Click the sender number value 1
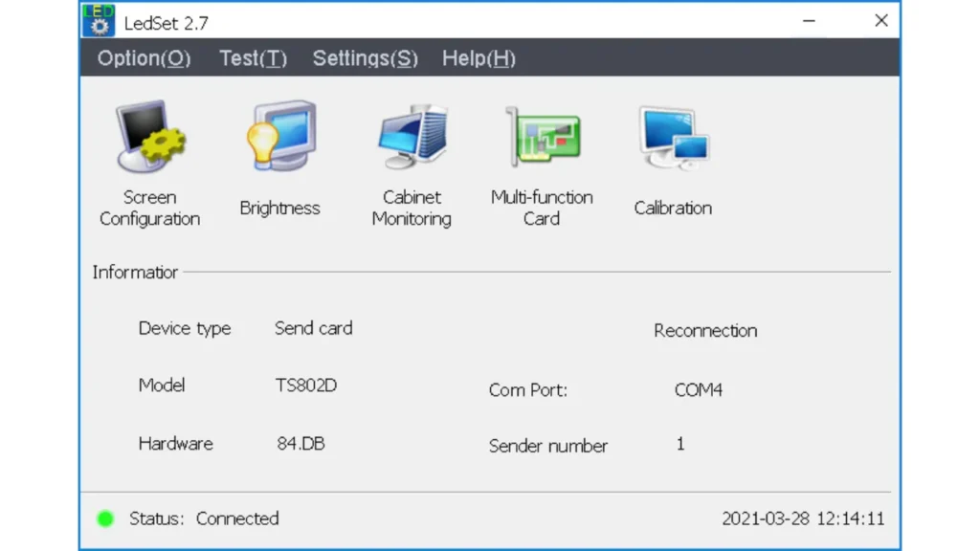Viewport: 980px width, 551px height. 680,444
